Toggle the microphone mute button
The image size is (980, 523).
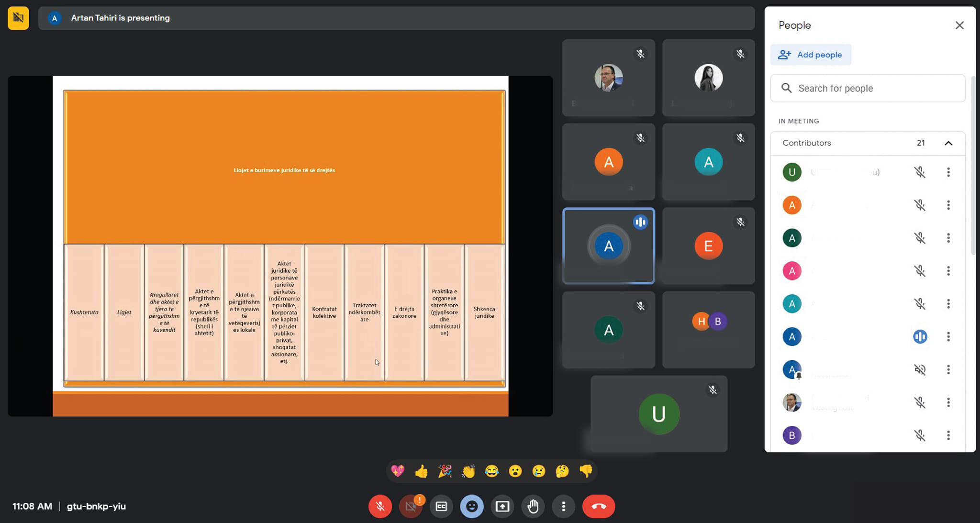(380, 506)
